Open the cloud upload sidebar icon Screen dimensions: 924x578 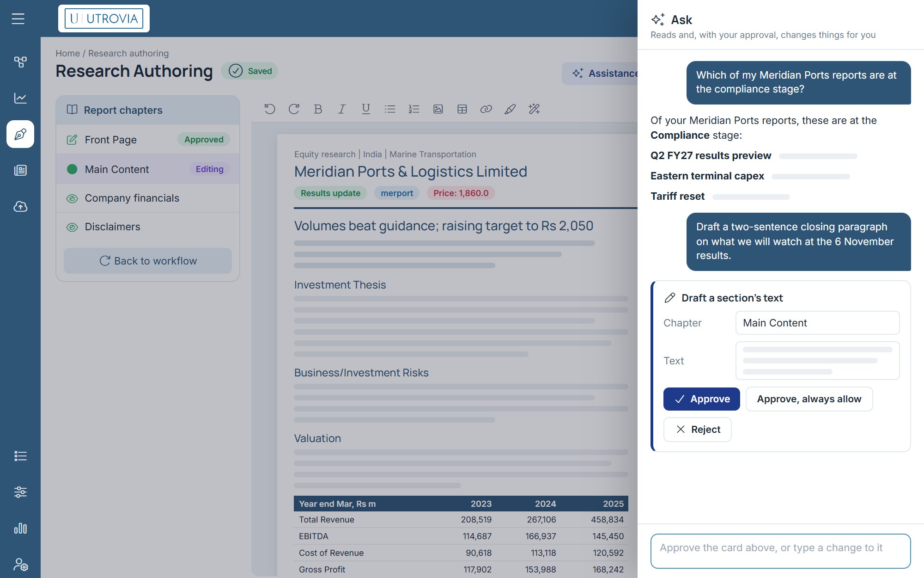point(20,206)
